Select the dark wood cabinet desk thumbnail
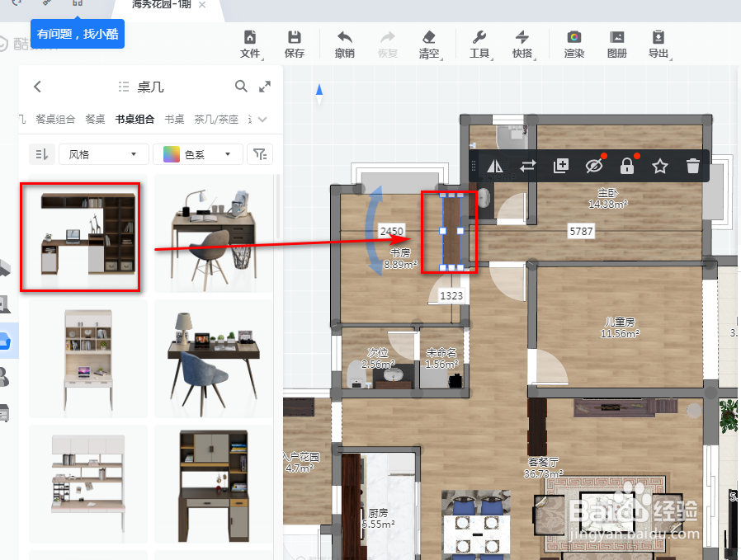 point(214,484)
